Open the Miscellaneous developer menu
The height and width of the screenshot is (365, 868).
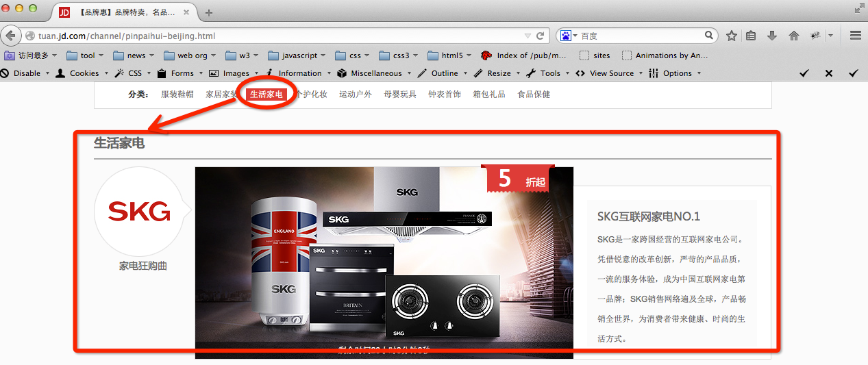click(373, 73)
